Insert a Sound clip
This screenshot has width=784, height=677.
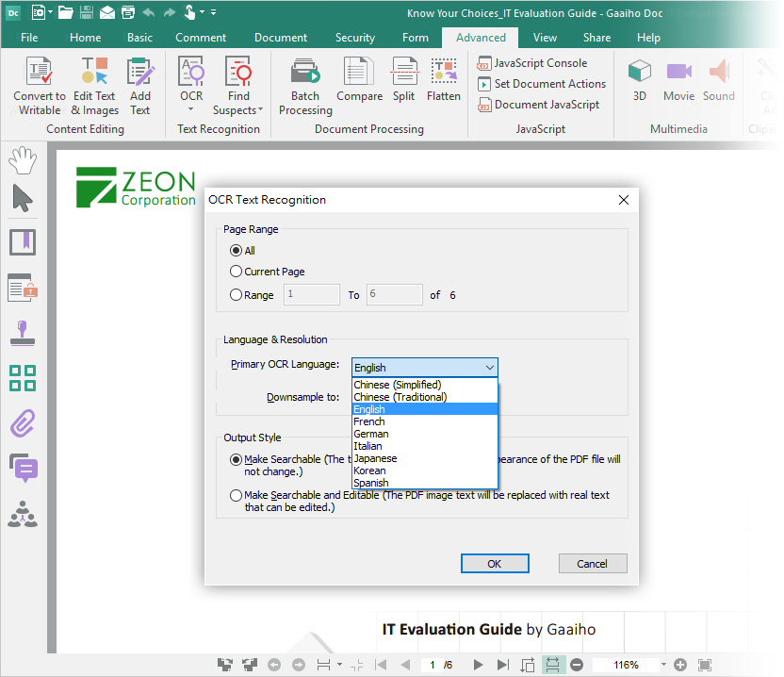click(x=718, y=79)
